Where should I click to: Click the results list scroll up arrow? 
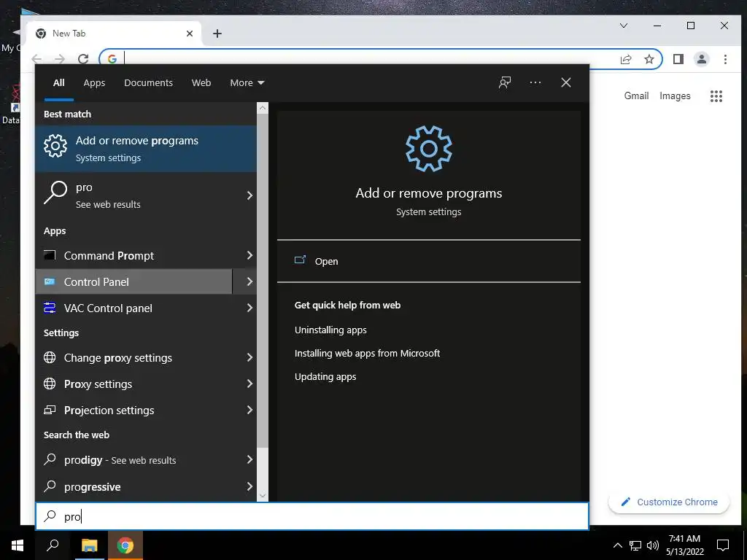(263, 108)
